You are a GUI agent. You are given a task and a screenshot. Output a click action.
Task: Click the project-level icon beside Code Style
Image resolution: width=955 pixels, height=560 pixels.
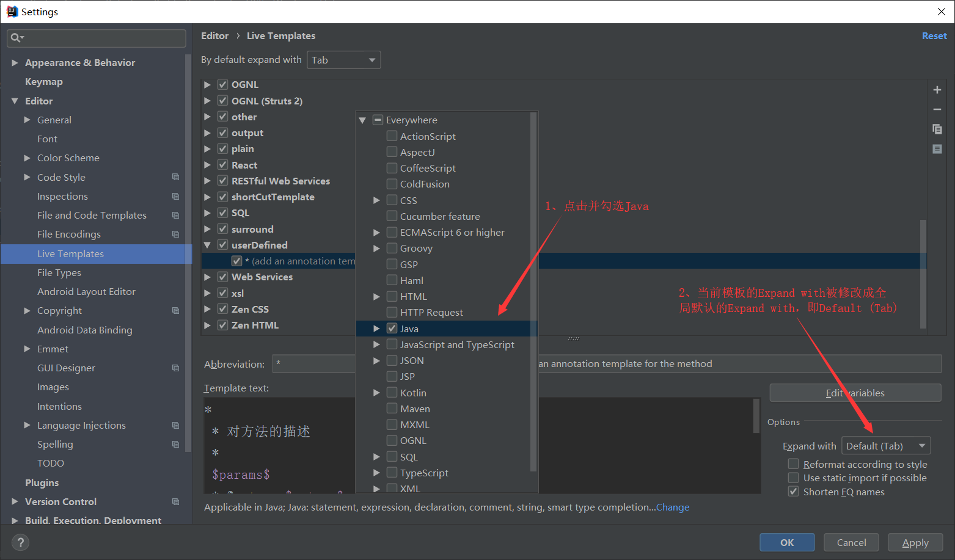click(x=176, y=176)
